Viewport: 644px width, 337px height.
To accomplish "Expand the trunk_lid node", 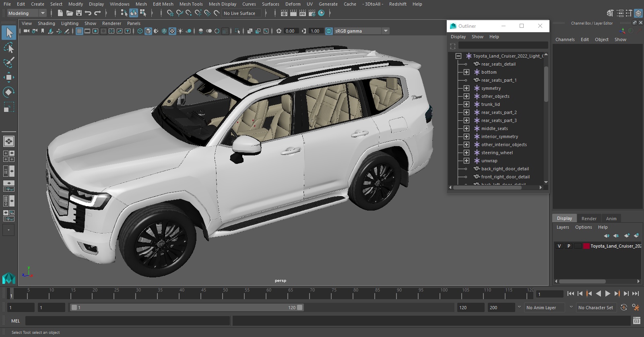I will [466, 104].
